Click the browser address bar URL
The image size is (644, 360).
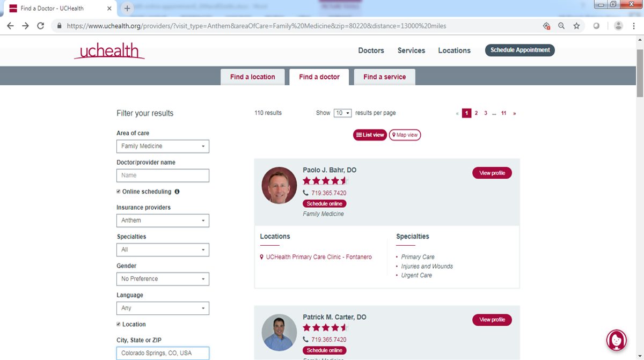[x=257, y=26]
